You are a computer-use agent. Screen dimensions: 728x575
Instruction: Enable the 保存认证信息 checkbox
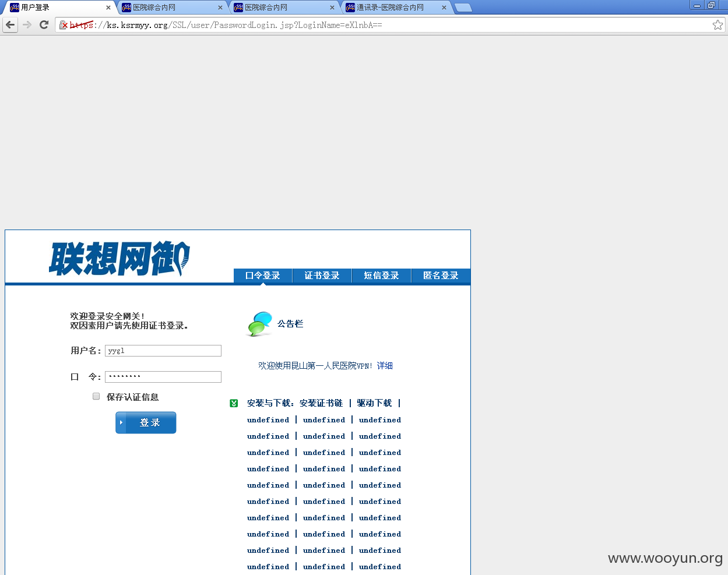click(x=96, y=396)
